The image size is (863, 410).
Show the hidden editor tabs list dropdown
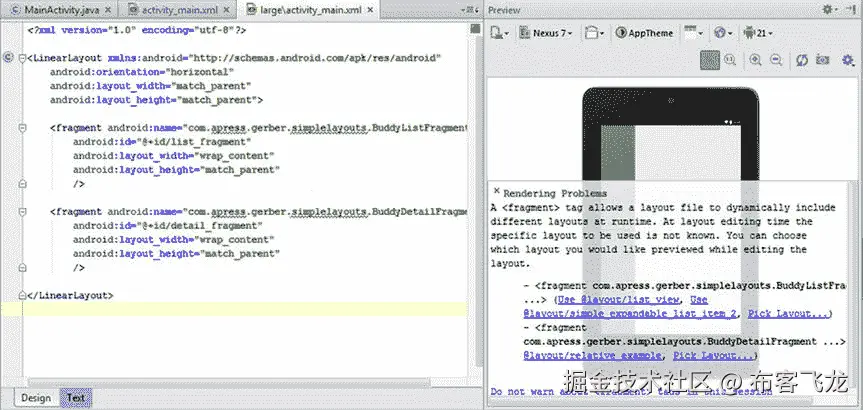tap(471, 9)
